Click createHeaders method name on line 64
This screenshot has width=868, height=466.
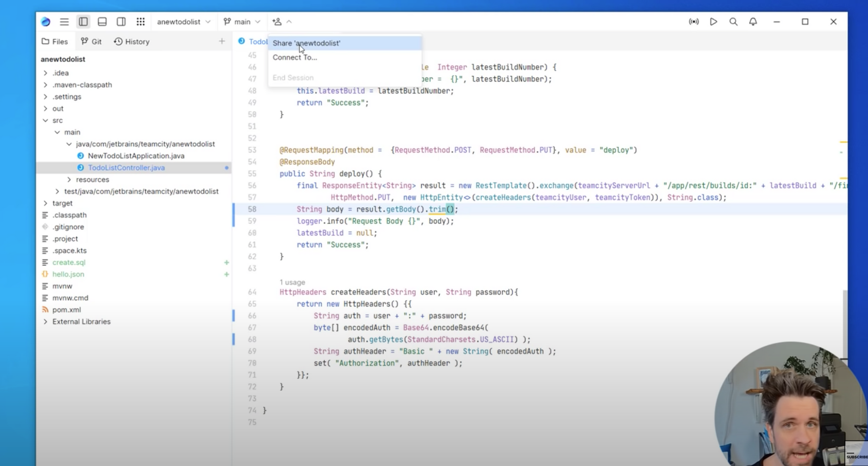358,292
